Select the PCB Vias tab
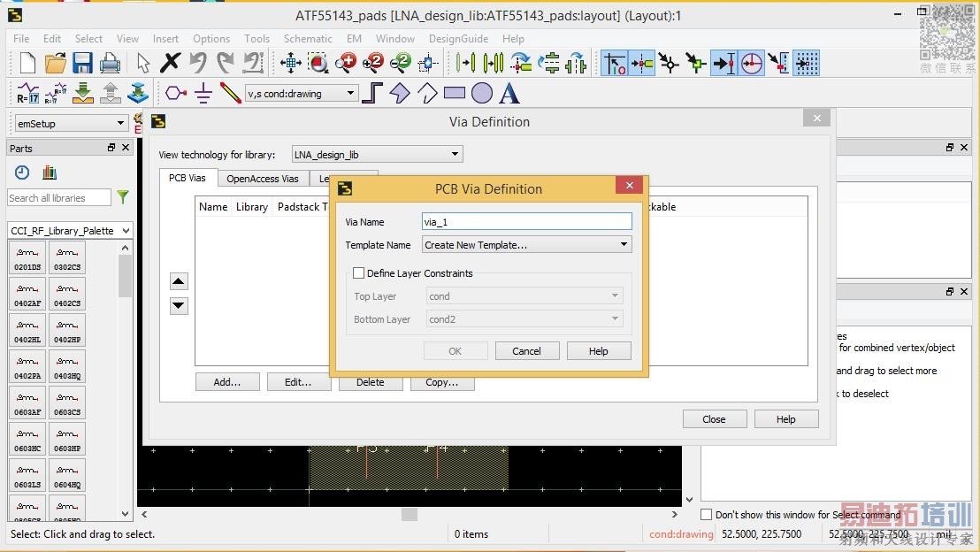Image resolution: width=980 pixels, height=552 pixels. click(188, 178)
